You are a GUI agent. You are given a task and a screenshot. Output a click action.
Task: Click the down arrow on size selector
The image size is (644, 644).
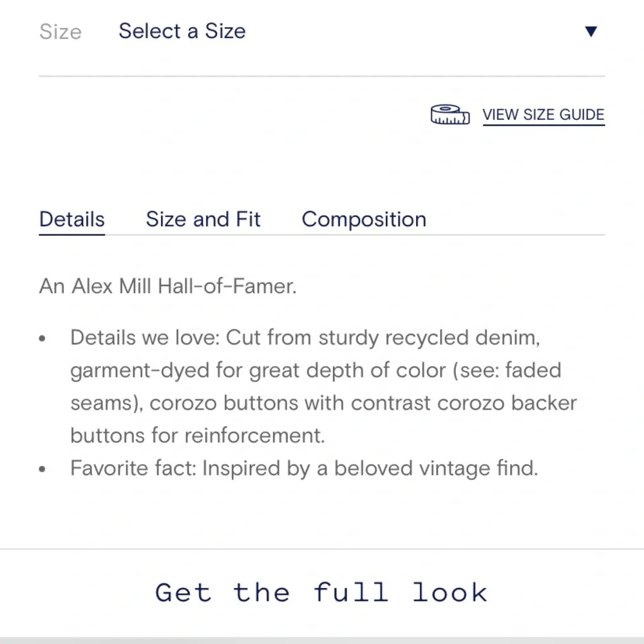tap(591, 32)
